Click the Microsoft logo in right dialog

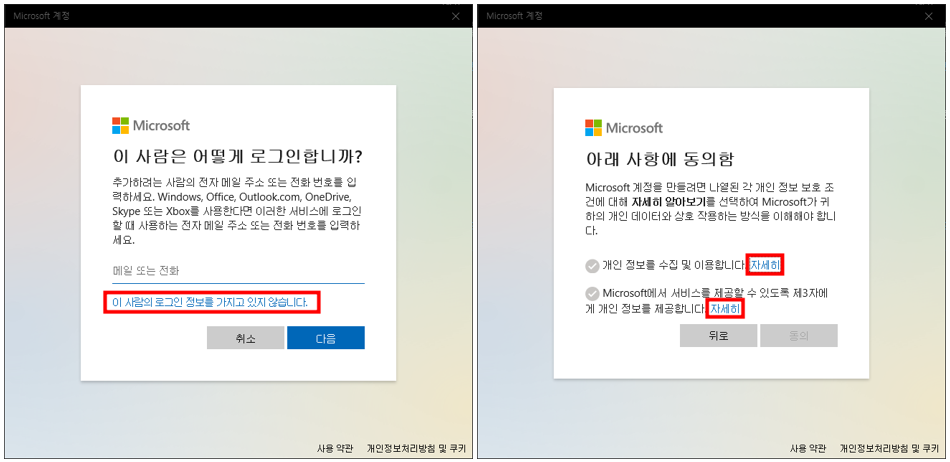pos(624,128)
